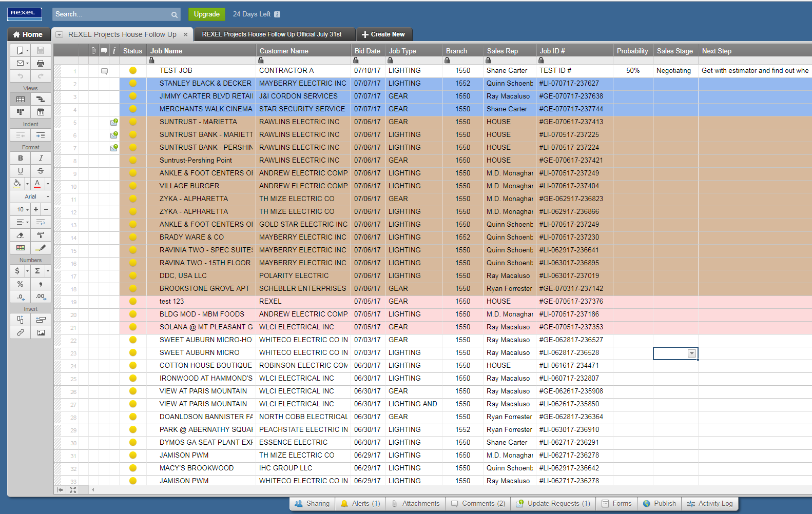Open the Sharing panel
Viewport: 812px width, 514px height.
[312, 504]
